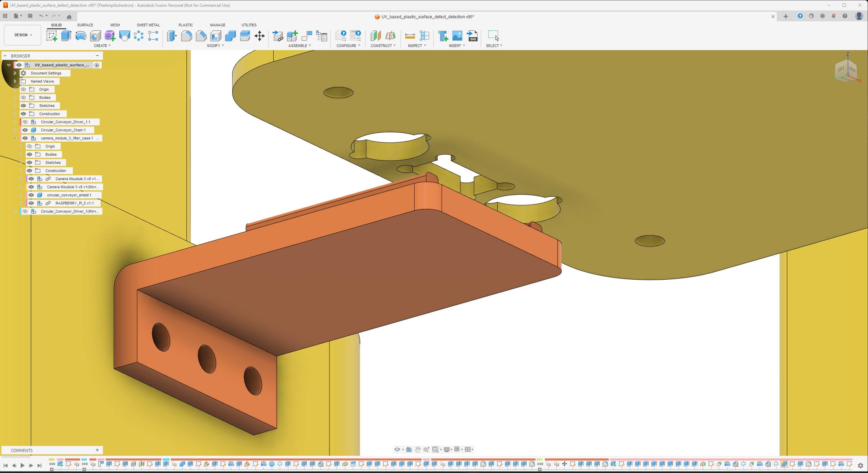Image resolution: width=868 pixels, height=473 pixels.
Task: Select the Offset Plane construct tool
Action: click(376, 36)
